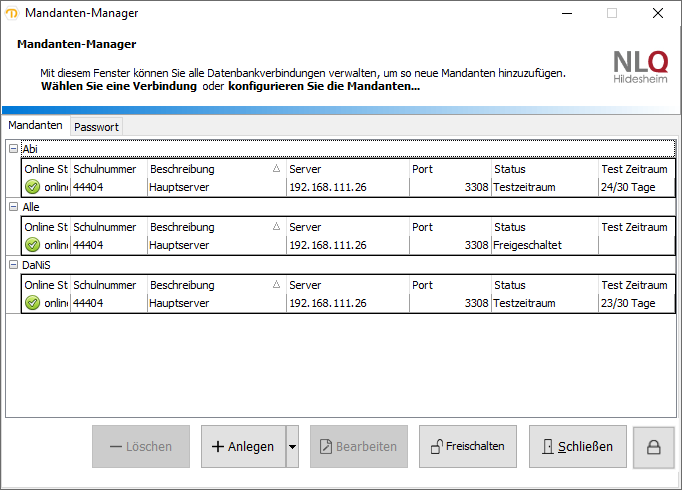This screenshot has width=682, height=490.
Task: Click Status column header in Alle group
Action: coord(543,227)
